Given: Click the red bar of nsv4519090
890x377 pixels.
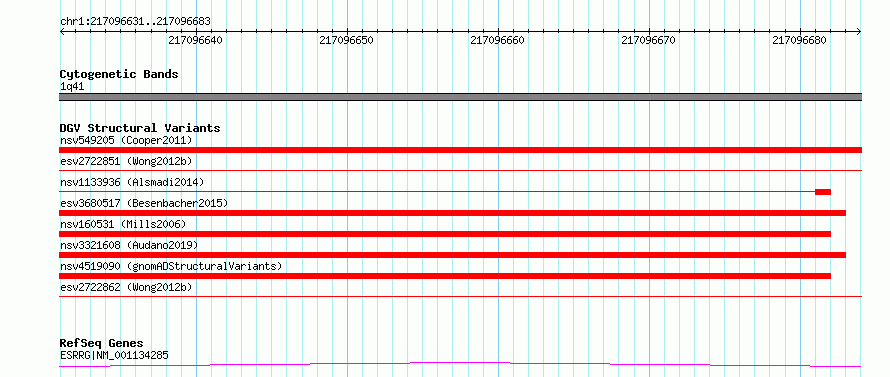Looking at the screenshot, I should click(445, 276).
